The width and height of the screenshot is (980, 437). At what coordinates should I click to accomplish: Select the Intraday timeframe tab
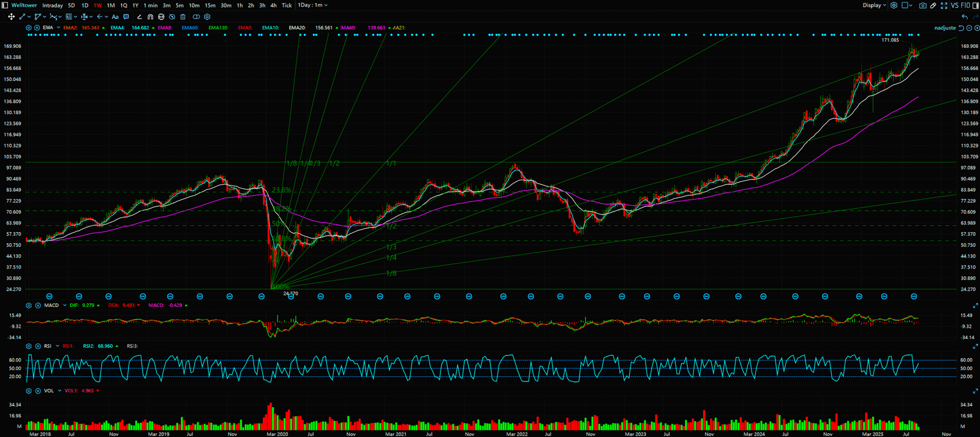pyautogui.click(x=53, y=6)
